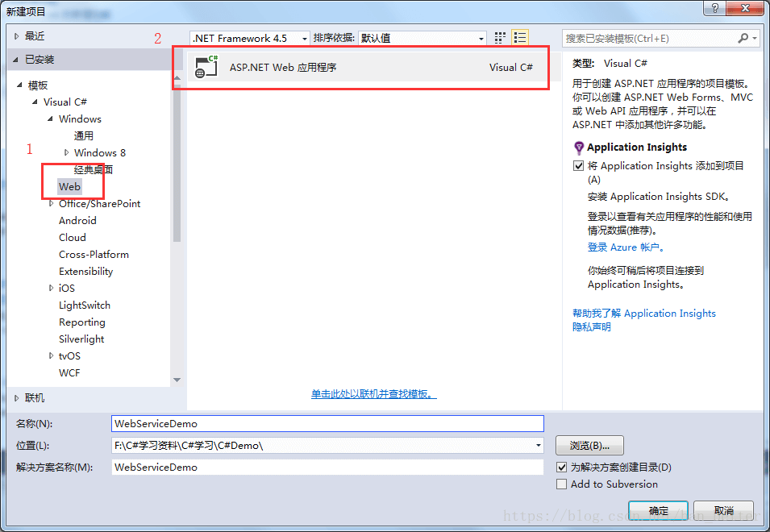The width and height of the screenshot is (770, 532).
Task: Select the Web template category
Action: click(69, 186)
